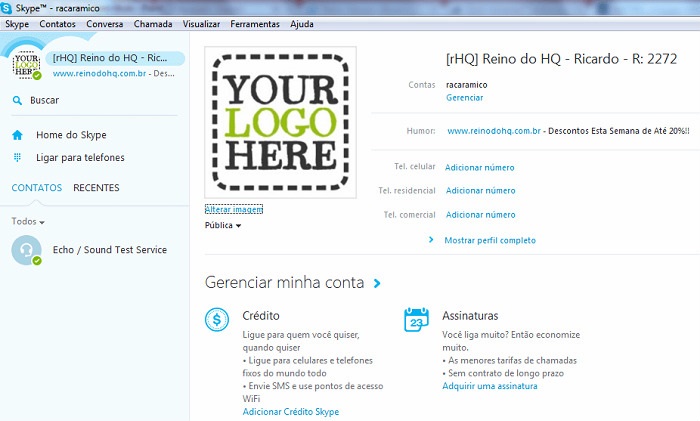Image resolution: width=700 pixels, height=421 pixels.
Task: Click the Crédito section title
Action: coord(261,316)
